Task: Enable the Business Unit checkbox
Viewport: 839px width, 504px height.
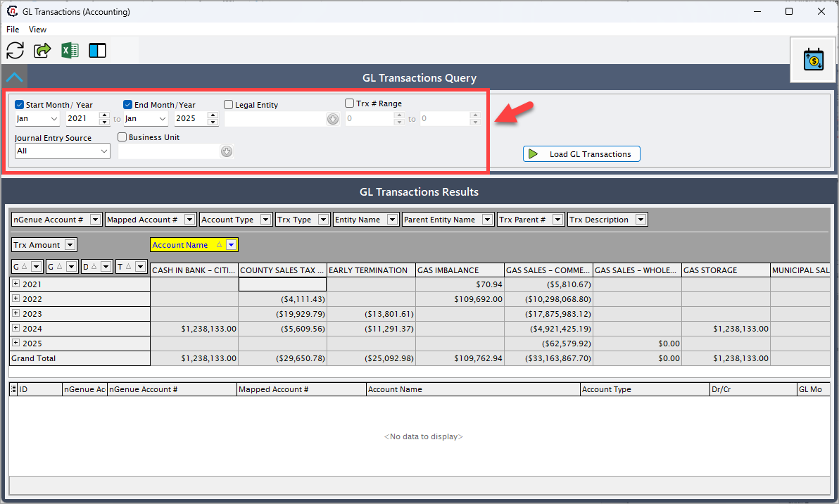Action: (122, 137)
